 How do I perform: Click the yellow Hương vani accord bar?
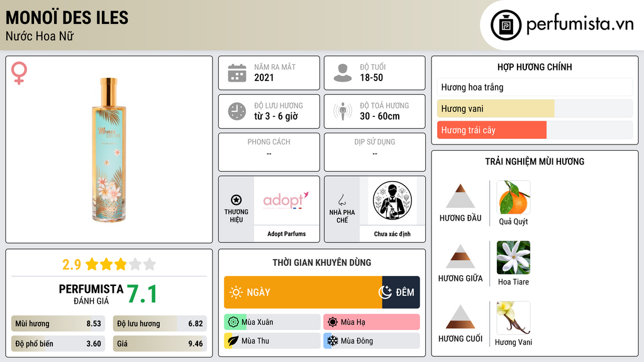pos(535,108)
